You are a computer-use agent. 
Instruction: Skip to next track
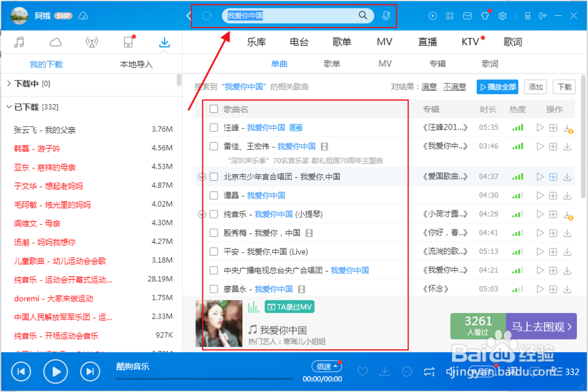(x=90, y=371)
